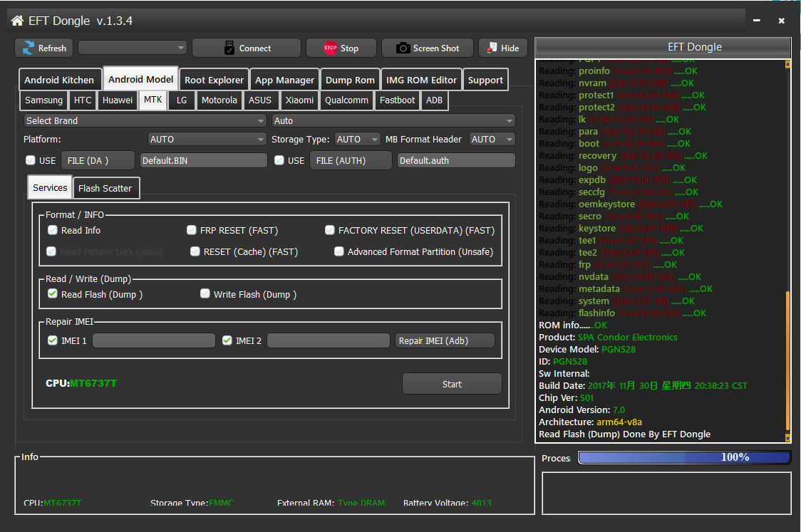The width and height of the screenshot is (801, 532).
Task: Click the 100% progress bar
Action: tap(684, 457)
